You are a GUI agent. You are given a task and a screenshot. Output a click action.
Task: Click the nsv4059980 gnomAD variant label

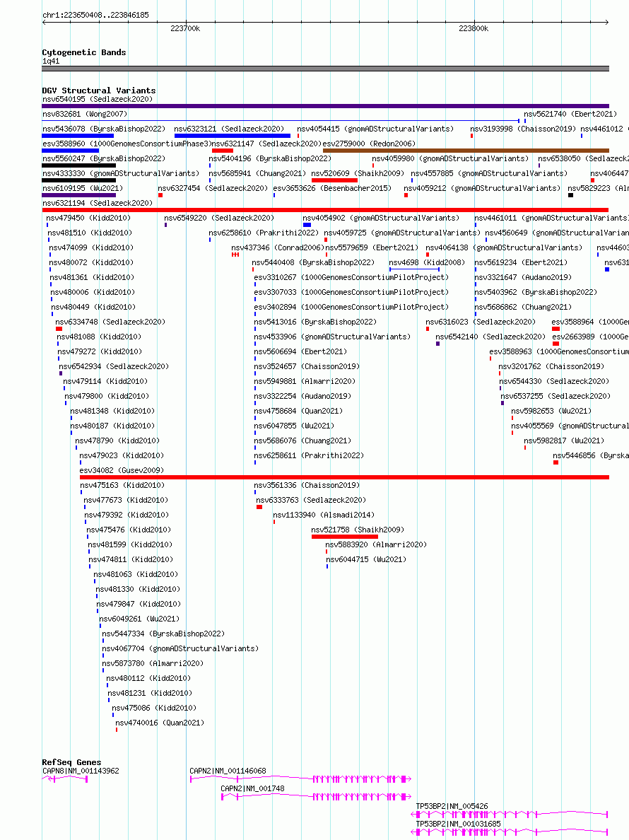pyautogui.click(x=450, y=159)
